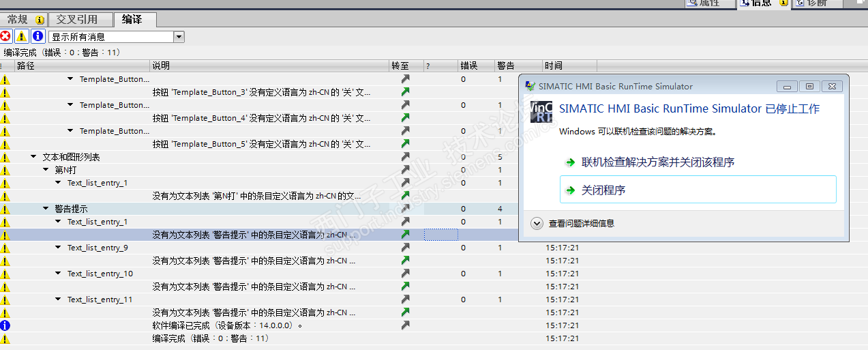Collapse the 警告提示 tree node
Viewport: 868px width, 350px height.
tap(46, 209)
